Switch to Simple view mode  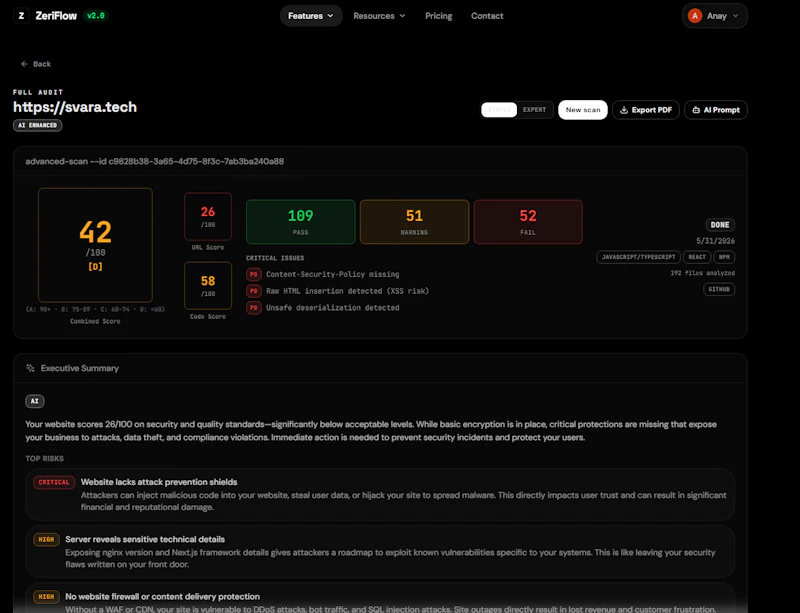(499, 110)
